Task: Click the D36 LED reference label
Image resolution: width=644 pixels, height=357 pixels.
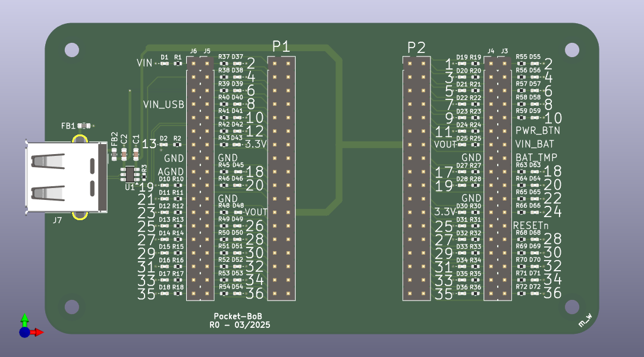Action: pyautogui.click(x=461, y=287)
